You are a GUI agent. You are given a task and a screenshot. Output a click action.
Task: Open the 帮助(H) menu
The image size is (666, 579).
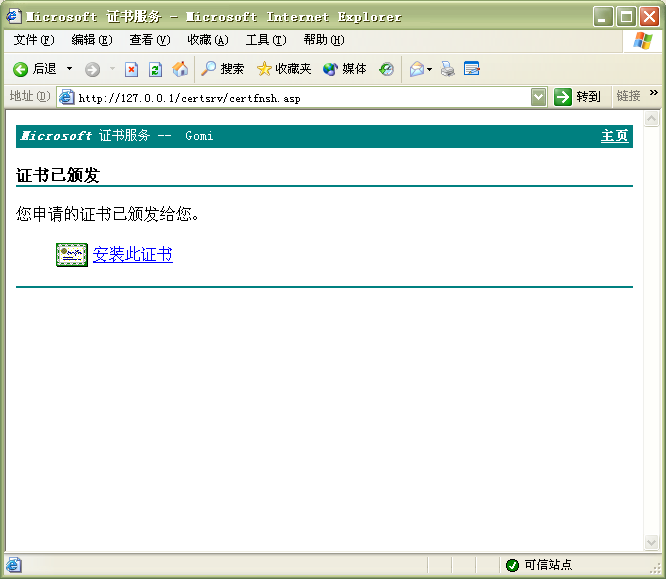coord(324,40)
